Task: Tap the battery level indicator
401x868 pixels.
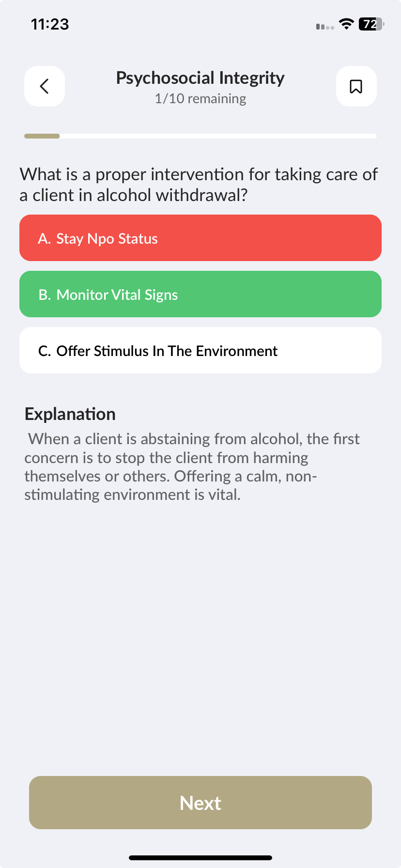Action: 370,24
